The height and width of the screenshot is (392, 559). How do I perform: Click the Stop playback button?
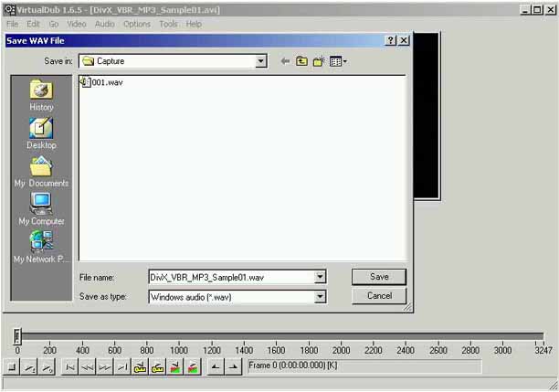pos(12,366)
